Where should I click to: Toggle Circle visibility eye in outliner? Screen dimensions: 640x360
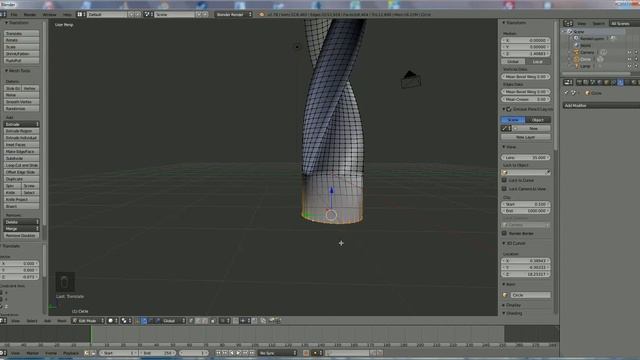[x=629, y=59]
